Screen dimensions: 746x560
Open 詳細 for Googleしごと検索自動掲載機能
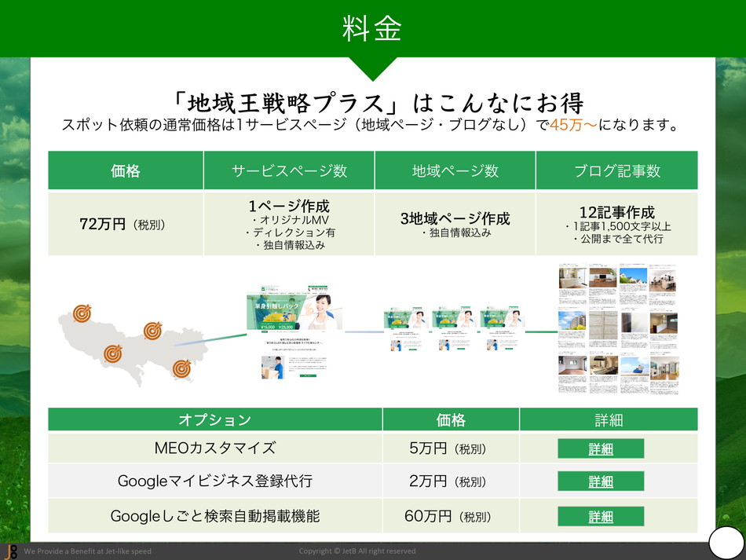pos(601,516)
